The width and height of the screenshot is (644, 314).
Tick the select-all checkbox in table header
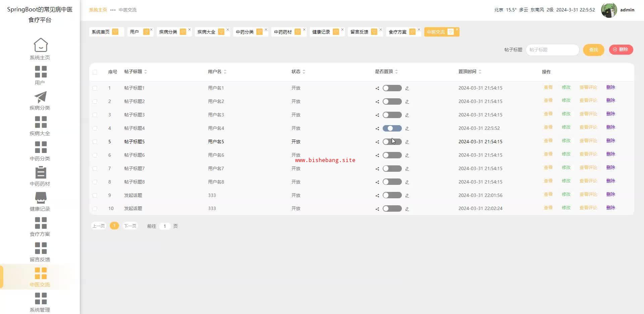[x=95, y=72]
